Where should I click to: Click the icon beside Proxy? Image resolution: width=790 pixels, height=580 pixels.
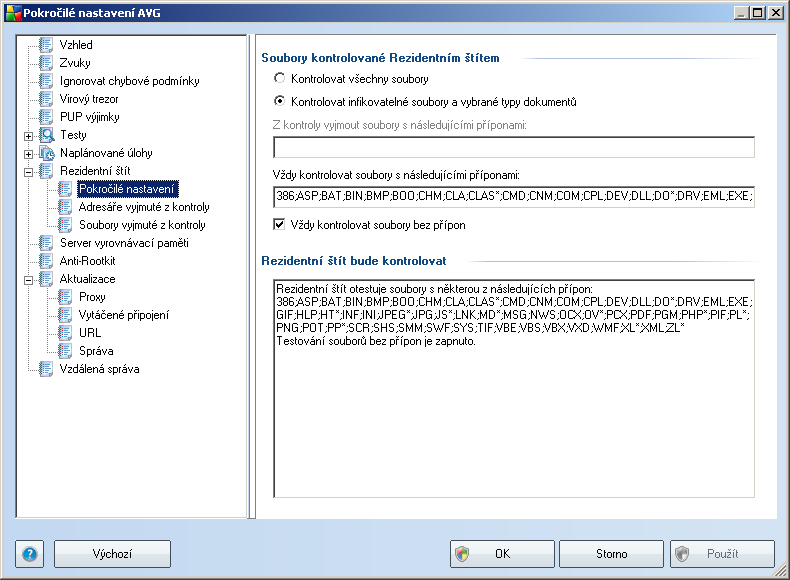tap(65, 297)
